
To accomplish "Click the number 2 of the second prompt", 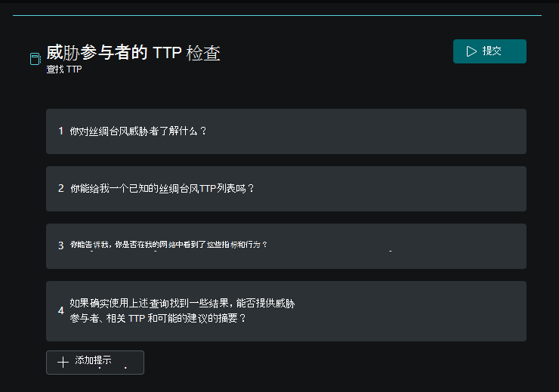I will click(61, 188).
